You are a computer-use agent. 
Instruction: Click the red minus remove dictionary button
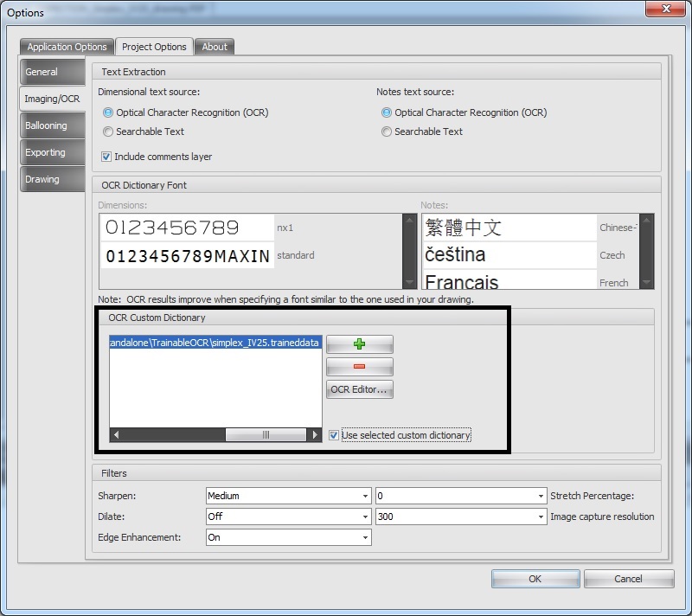[360, 367]
